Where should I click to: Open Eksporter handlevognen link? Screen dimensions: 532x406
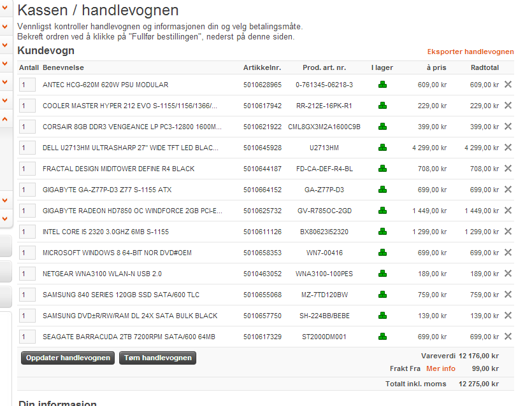coord(470,52)
